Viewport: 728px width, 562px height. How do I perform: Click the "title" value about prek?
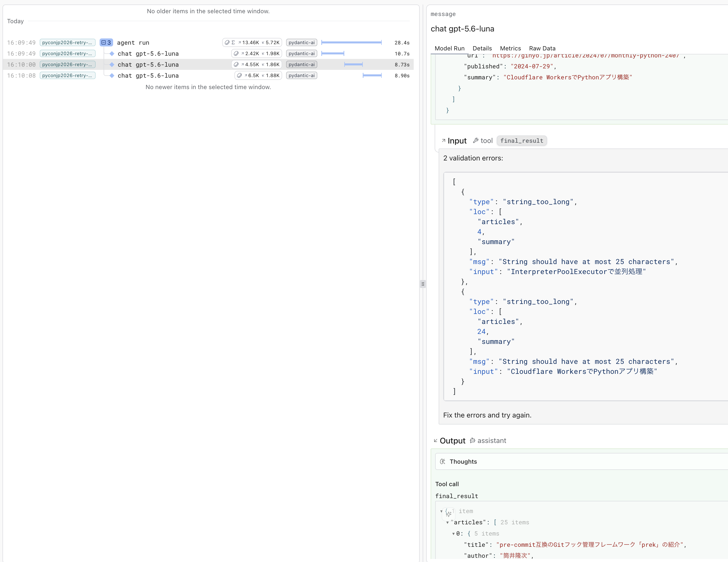click(590, 545)
